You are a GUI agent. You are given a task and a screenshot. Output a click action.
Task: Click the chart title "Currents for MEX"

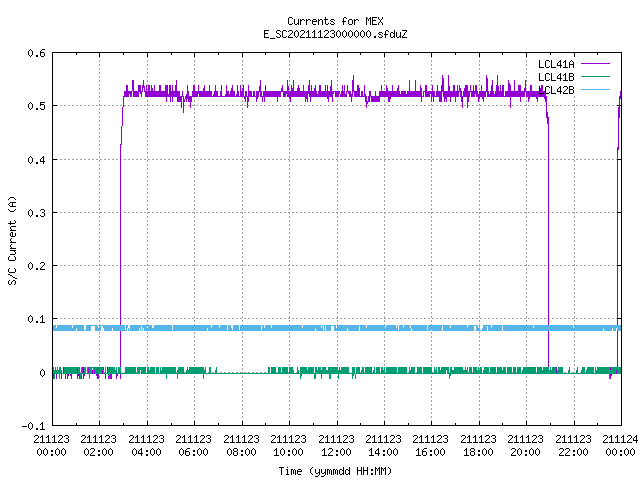335,21
